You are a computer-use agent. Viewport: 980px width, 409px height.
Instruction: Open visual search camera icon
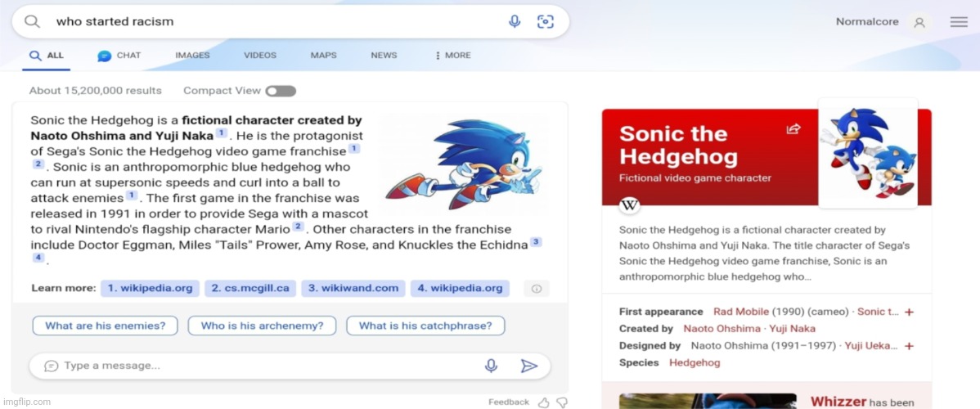click(x=546, y=22)
